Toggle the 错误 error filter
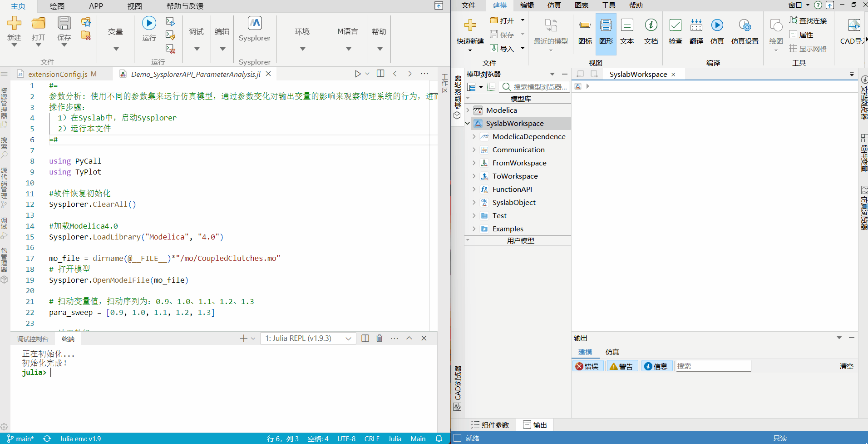The height and width of the screenshot is (444, 868). click(x=587, y=366)
